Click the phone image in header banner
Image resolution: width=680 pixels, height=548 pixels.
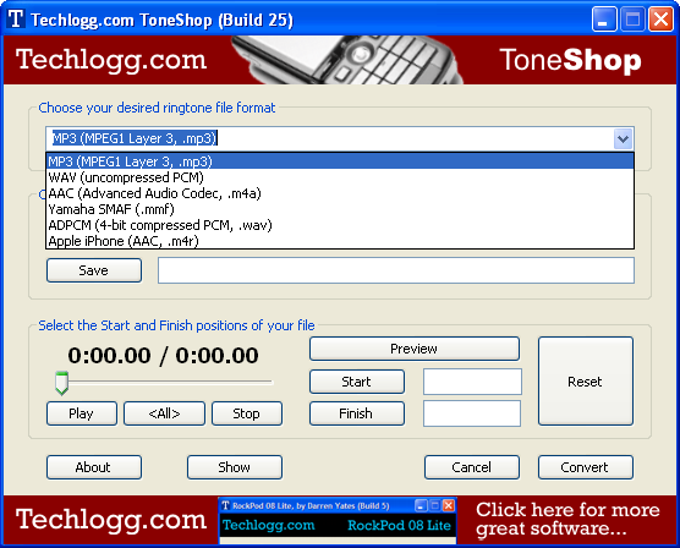347,60
